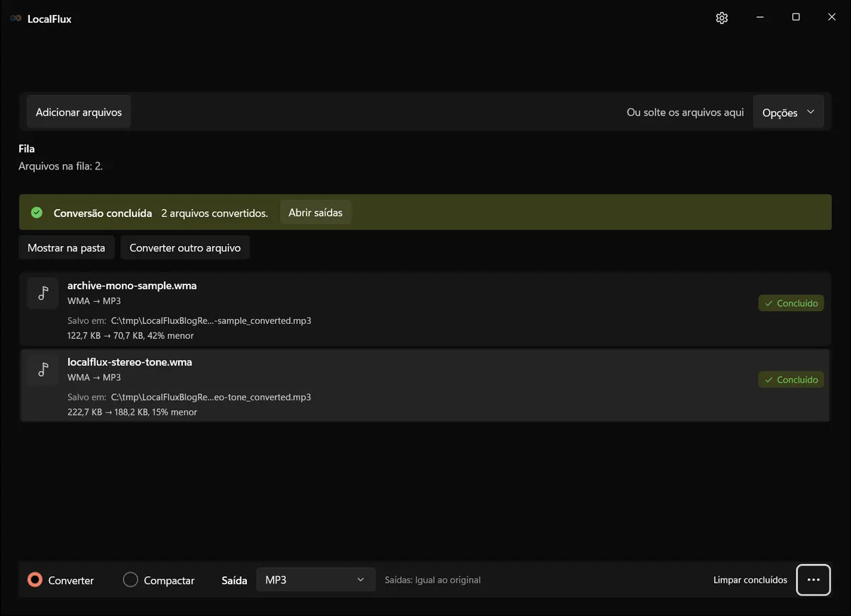The height and width of the screenshot is (616, 851).
Task: Click Mostrar na pasta button
Action: (67, 247)
